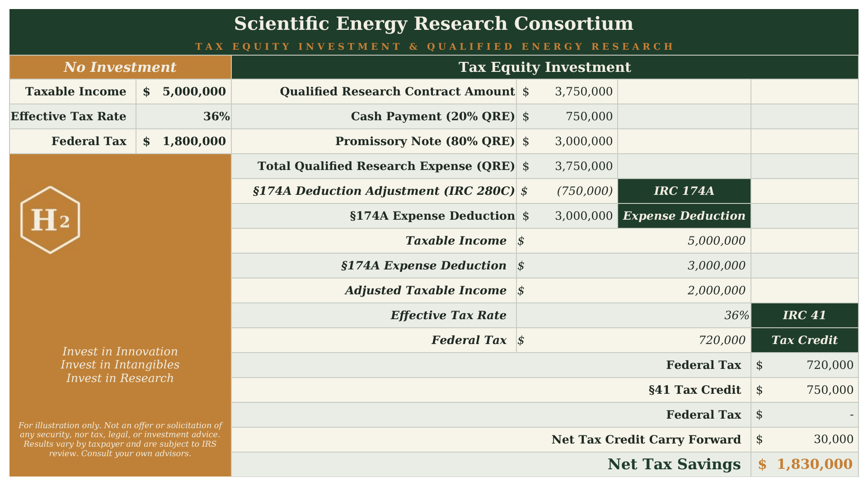Click the IRC 174A label box
The image size is (868, 486).
684,191
